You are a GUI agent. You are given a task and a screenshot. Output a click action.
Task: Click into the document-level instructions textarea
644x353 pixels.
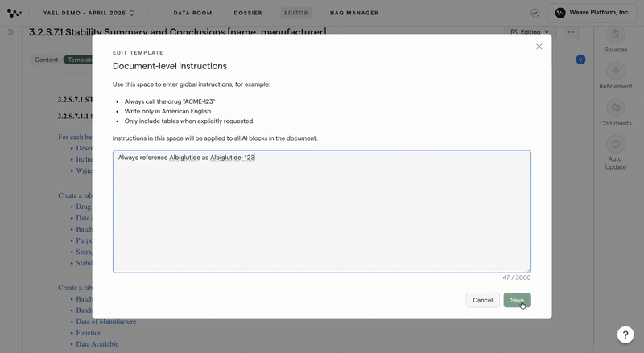click(x=321, y=211)
